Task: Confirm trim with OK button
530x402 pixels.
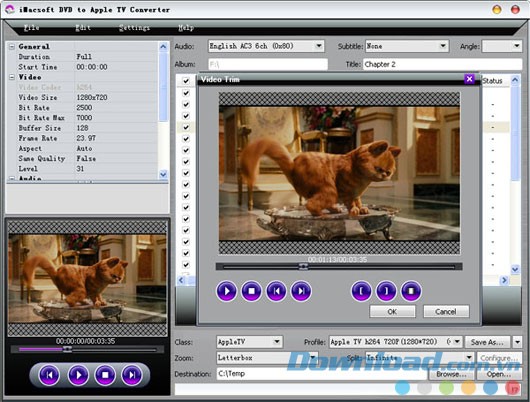Action: 392,311
